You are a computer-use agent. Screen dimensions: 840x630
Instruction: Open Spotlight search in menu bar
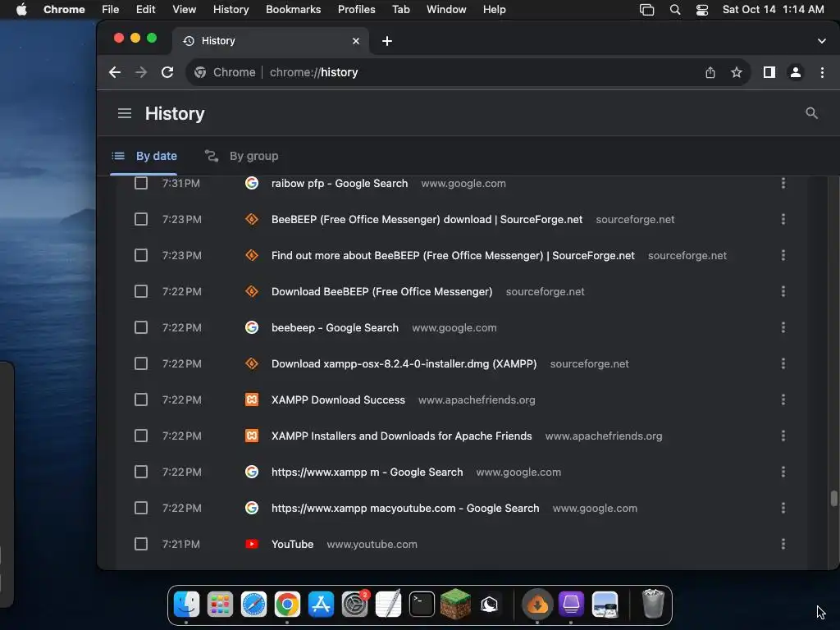point(675,10)
